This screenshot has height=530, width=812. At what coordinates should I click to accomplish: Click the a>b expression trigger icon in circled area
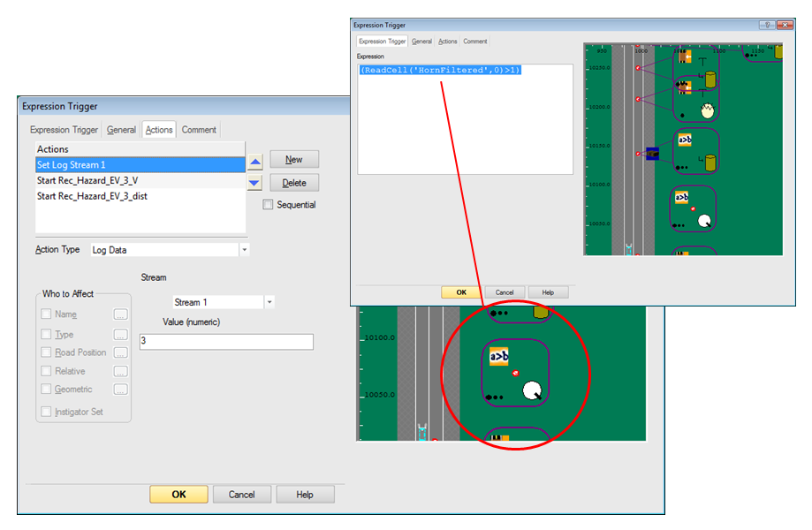pos(499,357)
